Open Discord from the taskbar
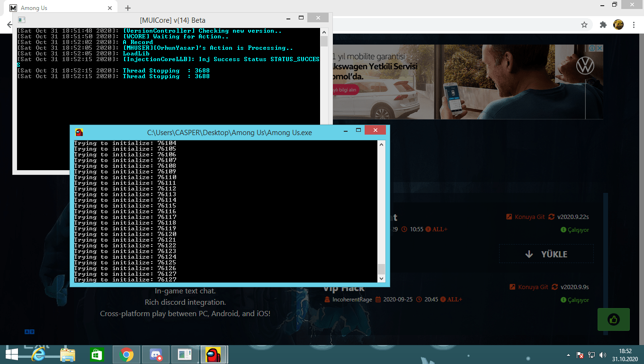 [155, 355]
